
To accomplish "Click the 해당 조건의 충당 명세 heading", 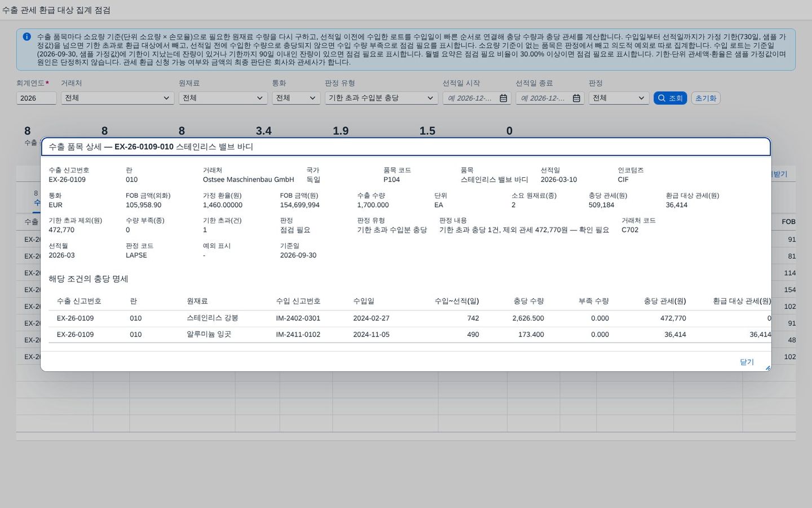I will [89, 279].
